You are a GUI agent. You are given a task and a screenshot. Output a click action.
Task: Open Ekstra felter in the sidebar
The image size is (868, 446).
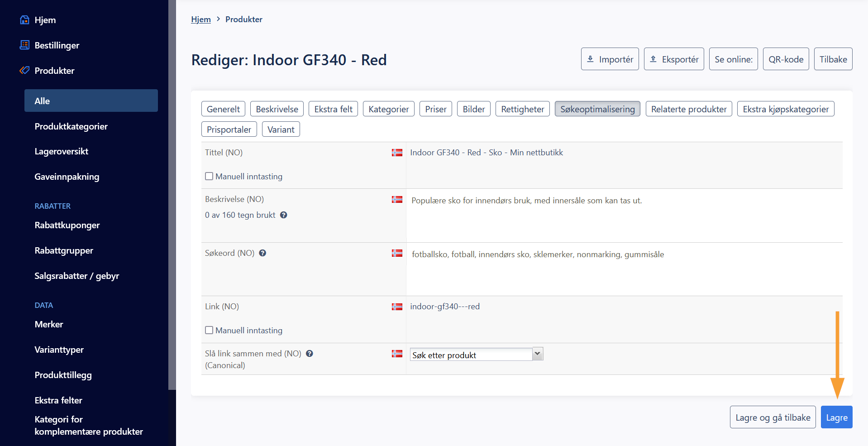coord(58,400)
